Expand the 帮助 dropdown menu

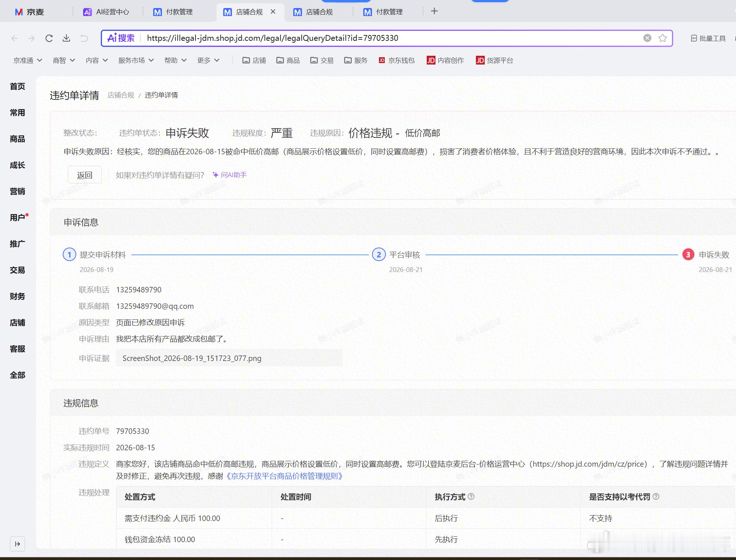click(x=175, y=60)
